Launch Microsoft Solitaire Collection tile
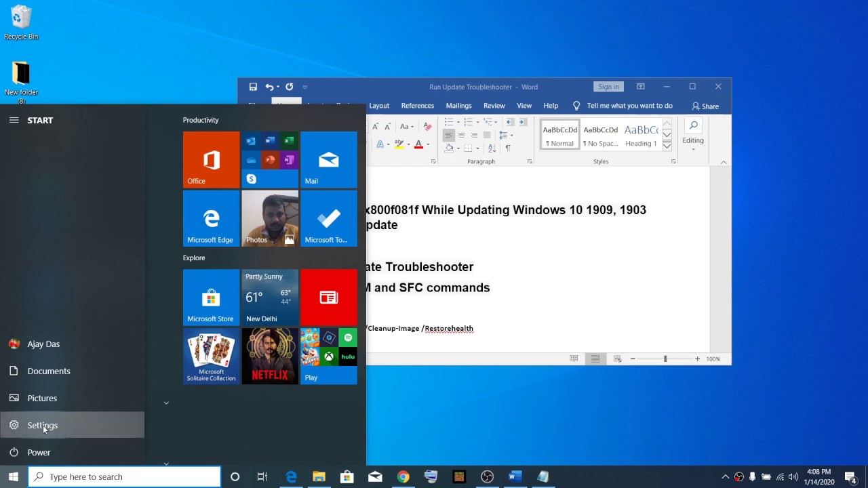This screenshot has height=488, width=868. pos(211,357)
